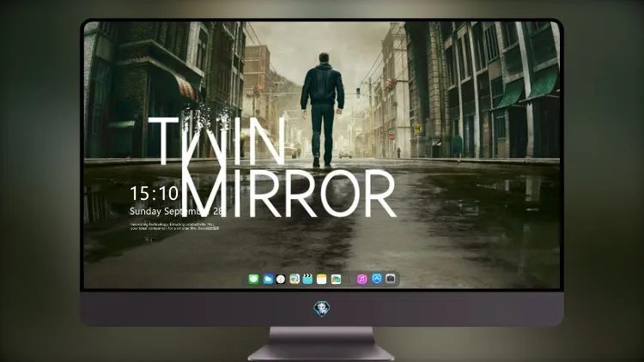Open the photo gallery app in dock
The height and width of the screenshot is (362, 644).
point(336,279)
